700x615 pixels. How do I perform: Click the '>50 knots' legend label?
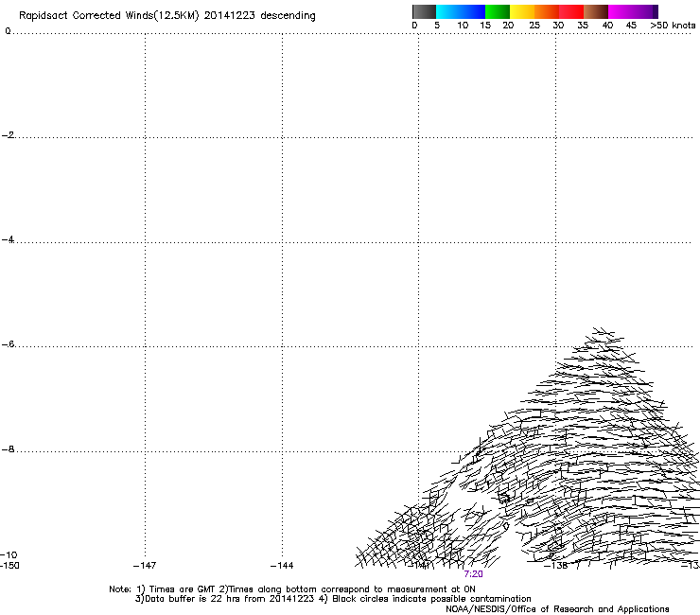(673, 26)
